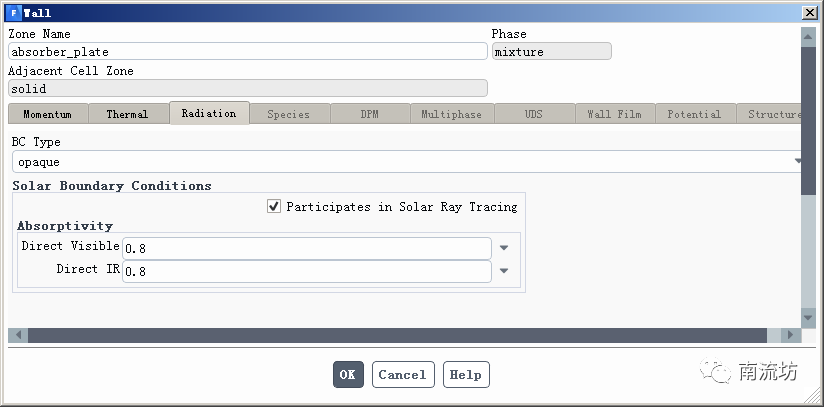Image resolution: width=824 pixels, height=407 pixels.
Task: Click the Zone Name input field
Action: tap(247, 52)
